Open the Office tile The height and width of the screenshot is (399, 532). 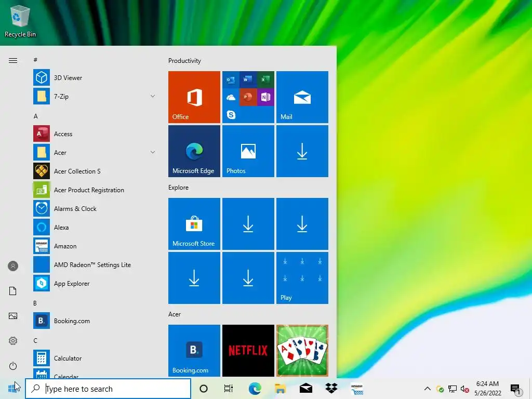click(194, 97)
